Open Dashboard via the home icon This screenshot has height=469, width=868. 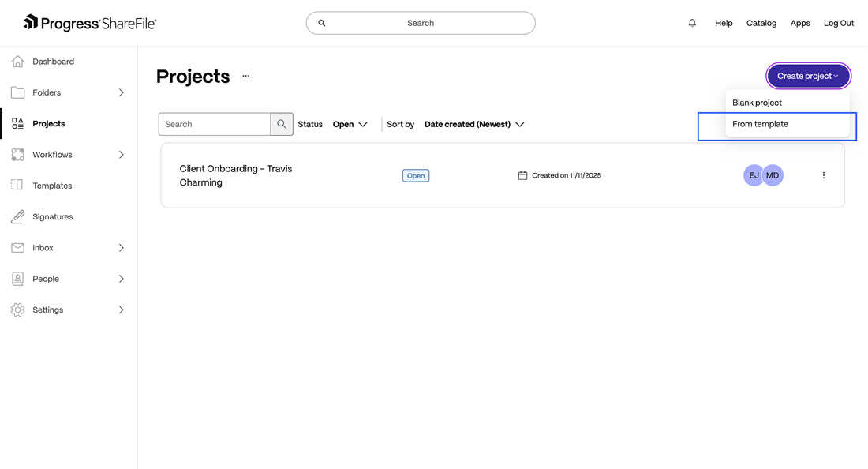(17, 62)
